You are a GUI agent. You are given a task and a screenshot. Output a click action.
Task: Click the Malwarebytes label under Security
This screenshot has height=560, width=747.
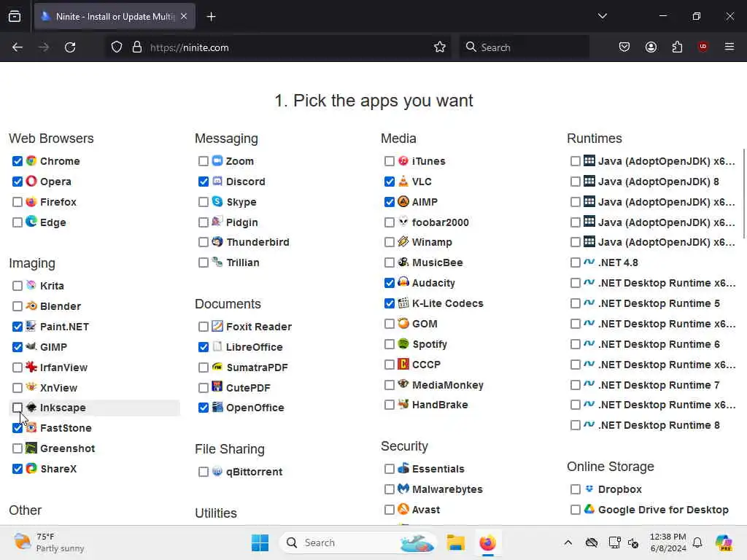pyautogui.click(x=446, y=489)
